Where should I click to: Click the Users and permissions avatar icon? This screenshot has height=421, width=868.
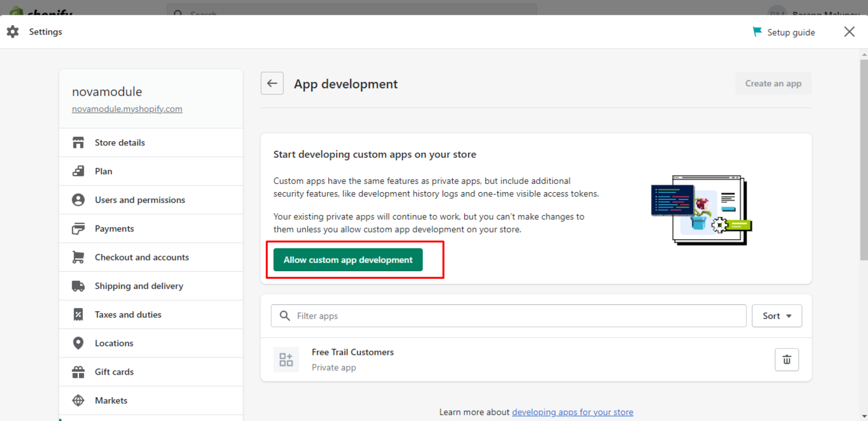pyautogui.click(x=78, y=200)
